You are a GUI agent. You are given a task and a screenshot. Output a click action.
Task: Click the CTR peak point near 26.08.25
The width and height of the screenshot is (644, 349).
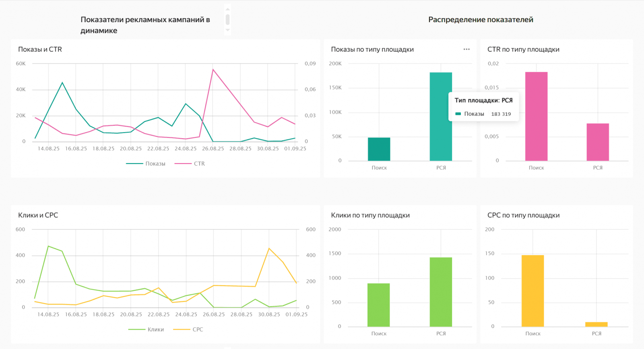pos(213,69)
